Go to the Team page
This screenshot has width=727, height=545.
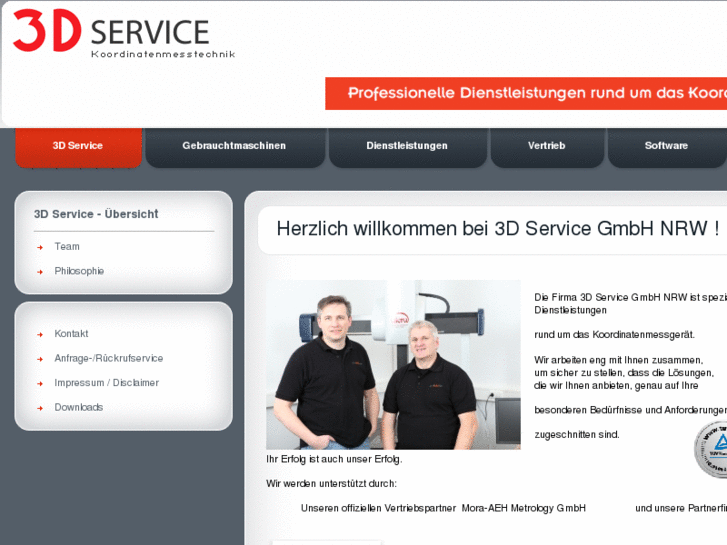[x=67, y=246]
